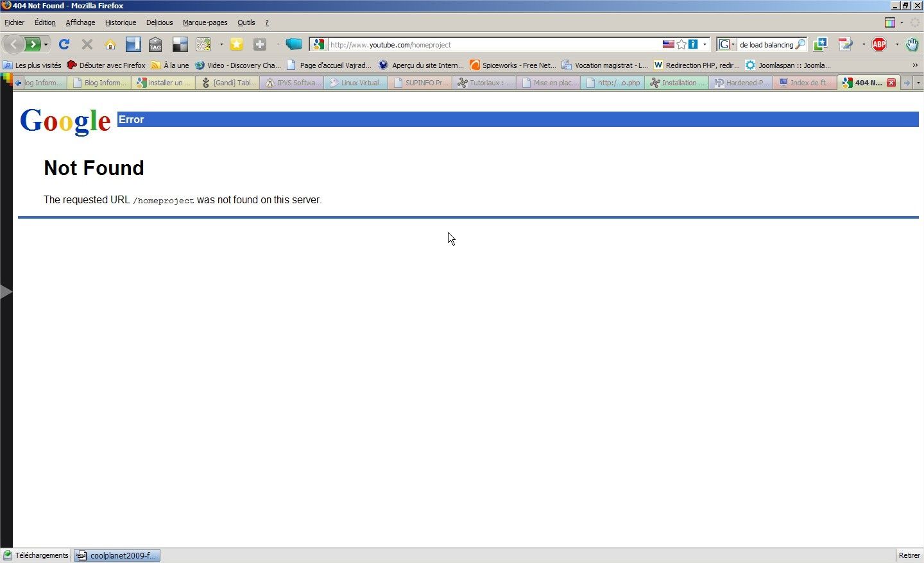Click the gray plus icon in the toolbar
The image size is (924, 563).
click(x=260, y=44)
